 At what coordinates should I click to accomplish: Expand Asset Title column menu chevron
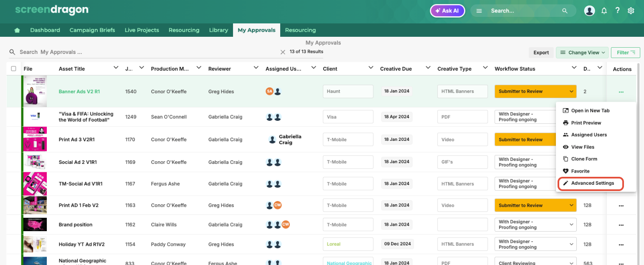coord(116,68)
